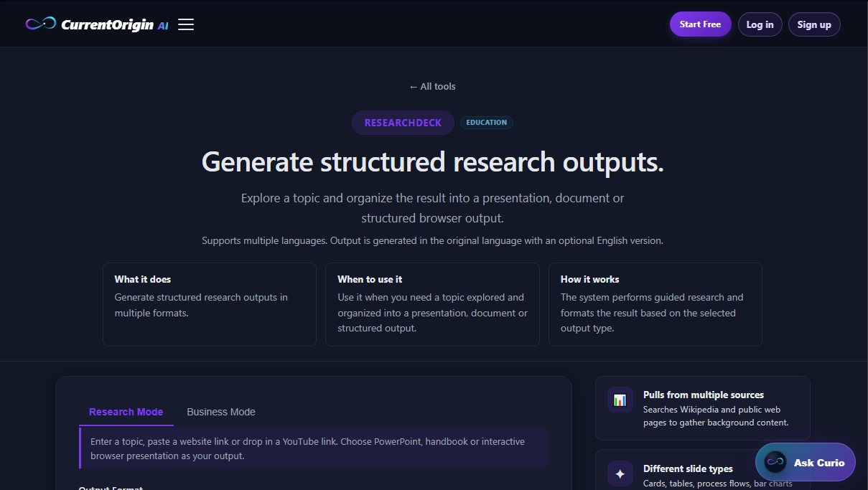
Task: Select the 'How it works' card
Action: [655, 304]
